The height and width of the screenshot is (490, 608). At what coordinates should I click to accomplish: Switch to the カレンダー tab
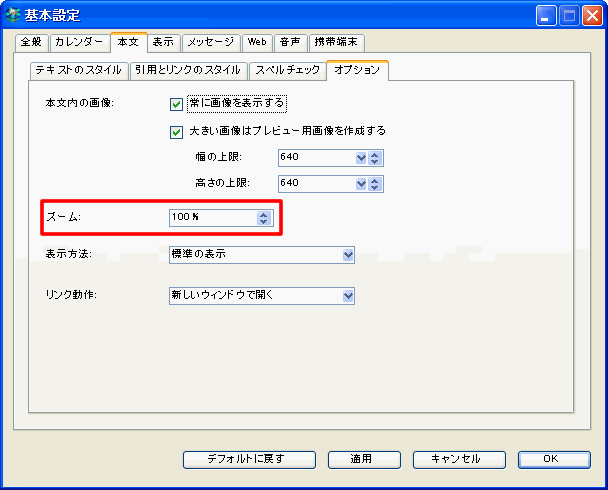coord(79,42)
